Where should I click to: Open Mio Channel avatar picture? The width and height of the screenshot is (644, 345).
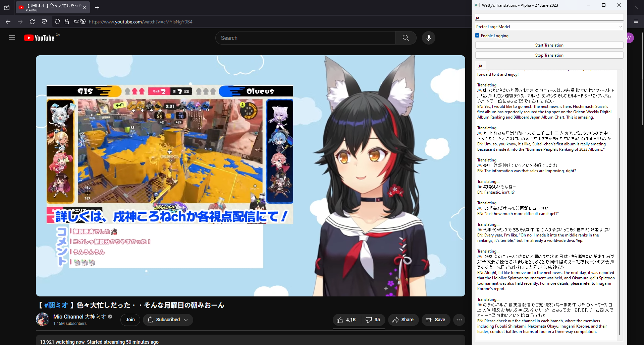tap(43, 319)
